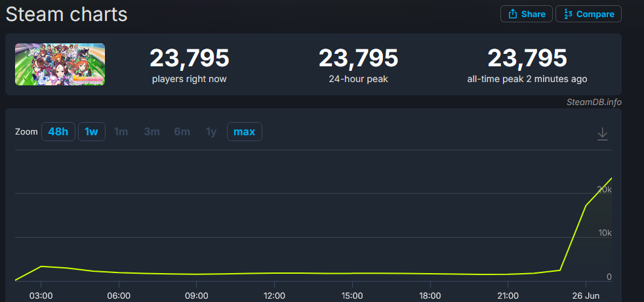Click the 0 y-axis label

tap(609, 276)
